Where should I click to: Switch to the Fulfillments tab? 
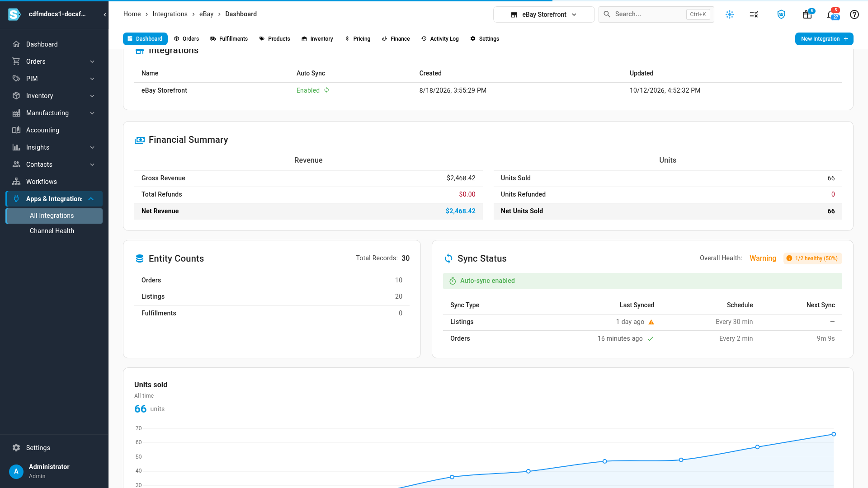(x=229, y=39)
